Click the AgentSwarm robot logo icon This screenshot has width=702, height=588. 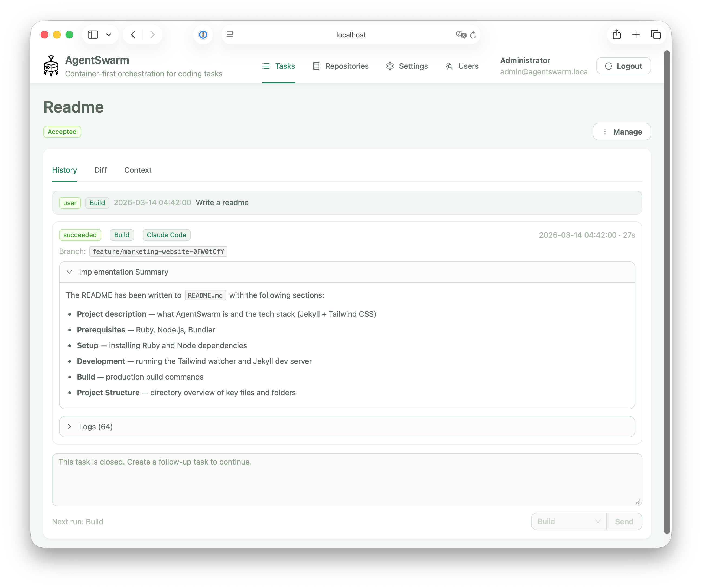(x=51, y=66)
